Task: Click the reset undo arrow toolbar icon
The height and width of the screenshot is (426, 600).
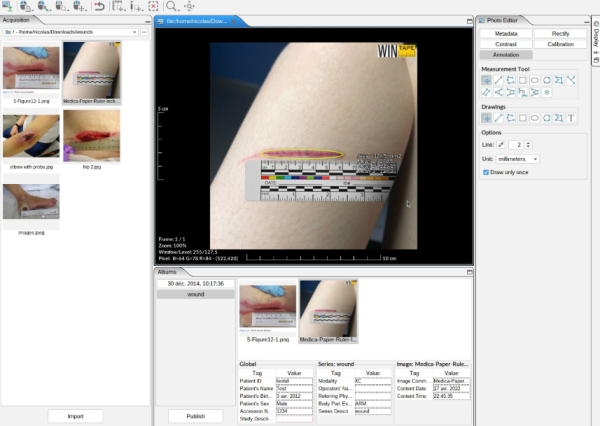Action: [x=99, y=6]
